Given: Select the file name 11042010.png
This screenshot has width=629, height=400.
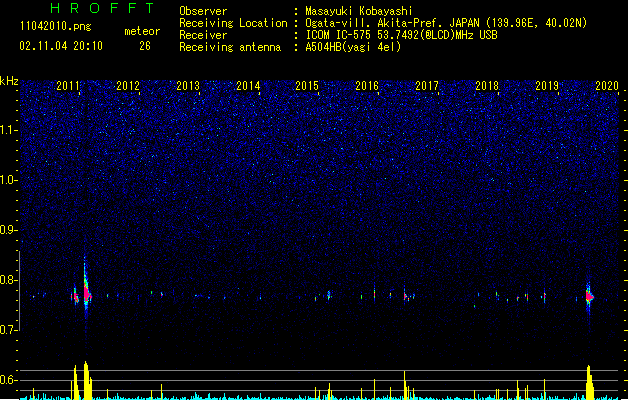Looking at the screenshot, I should click(x=56, y=26).
